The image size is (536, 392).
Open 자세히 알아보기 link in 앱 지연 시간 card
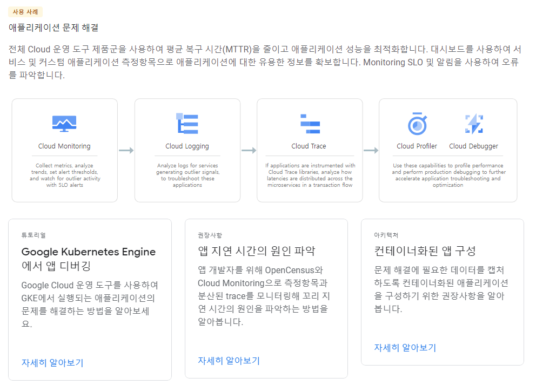(x=229, y=361)
